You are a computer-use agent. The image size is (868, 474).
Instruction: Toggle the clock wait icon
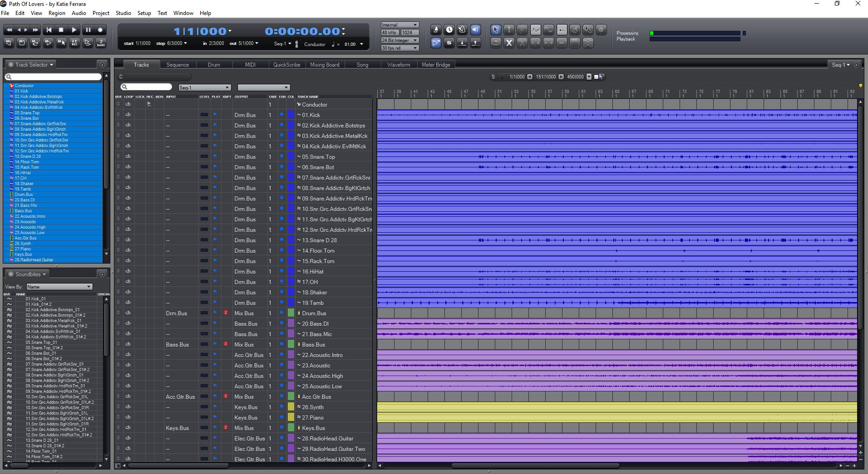[449, 30]
